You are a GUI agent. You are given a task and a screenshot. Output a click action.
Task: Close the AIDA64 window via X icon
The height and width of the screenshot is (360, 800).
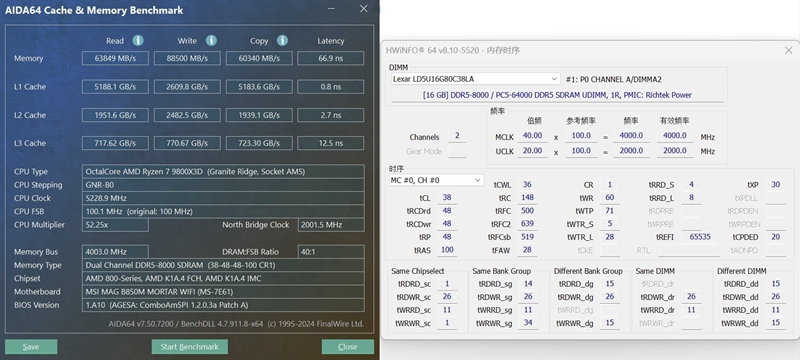pyautogui.click(x=363, y=9)
